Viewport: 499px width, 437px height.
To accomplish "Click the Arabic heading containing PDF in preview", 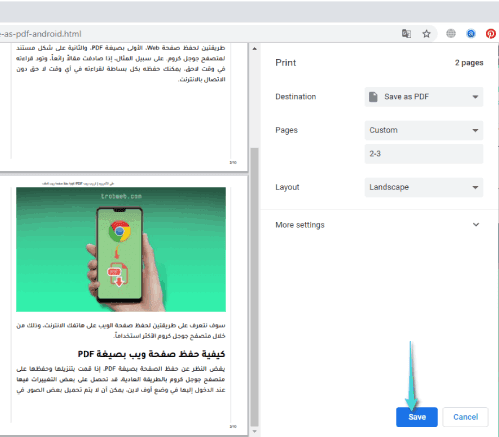I will coord(151,354).
